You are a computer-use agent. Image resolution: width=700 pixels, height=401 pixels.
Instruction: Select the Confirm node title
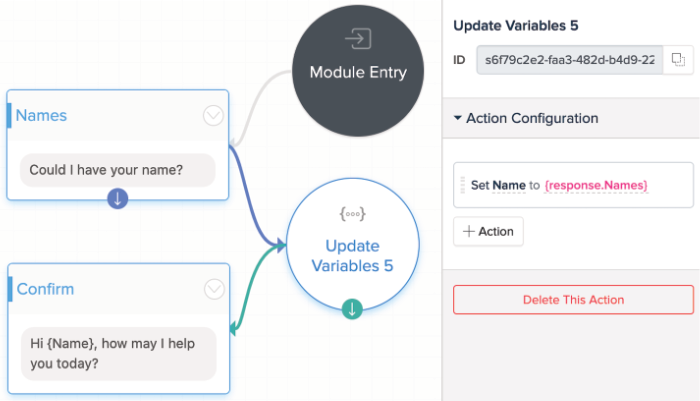pyautogui.click(x=46, y=289)
